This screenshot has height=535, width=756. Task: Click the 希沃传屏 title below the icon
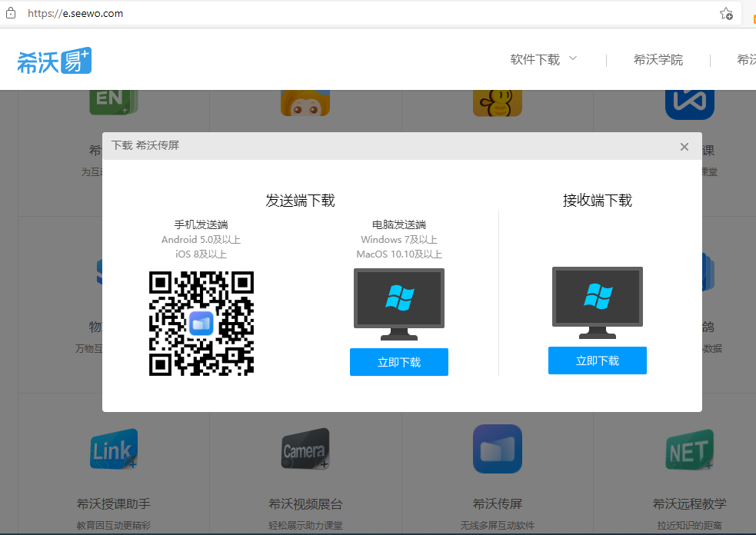[497, 504]
